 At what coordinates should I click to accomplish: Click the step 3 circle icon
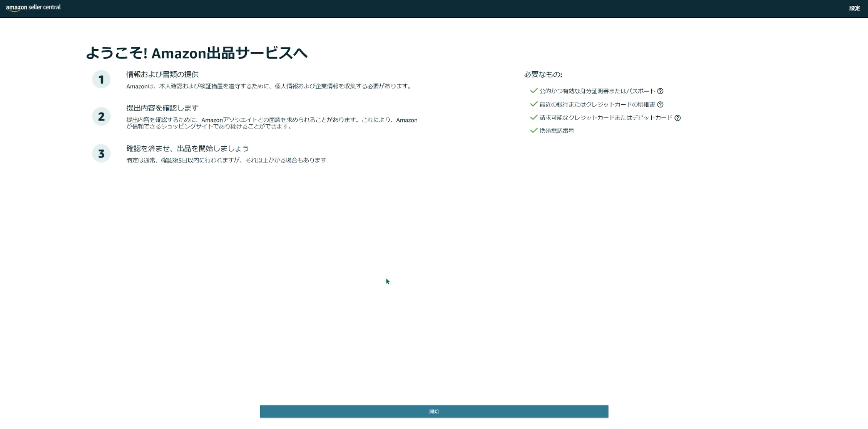pos(101,153)
